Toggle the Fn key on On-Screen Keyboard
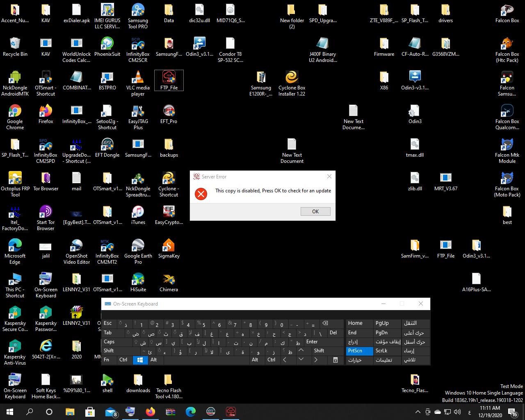Screen dimensions: 525x420 [110, 360]
